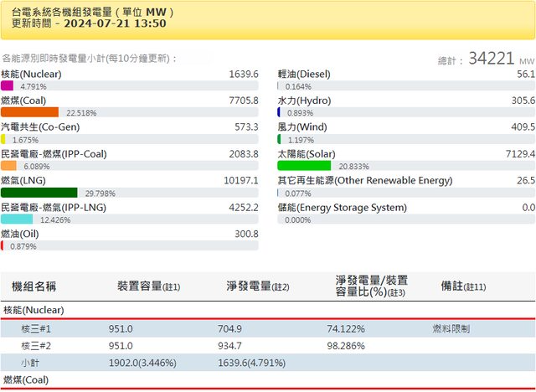Click the bright green Solar generation bar
The image size is (536, 392).
(305, 166)
